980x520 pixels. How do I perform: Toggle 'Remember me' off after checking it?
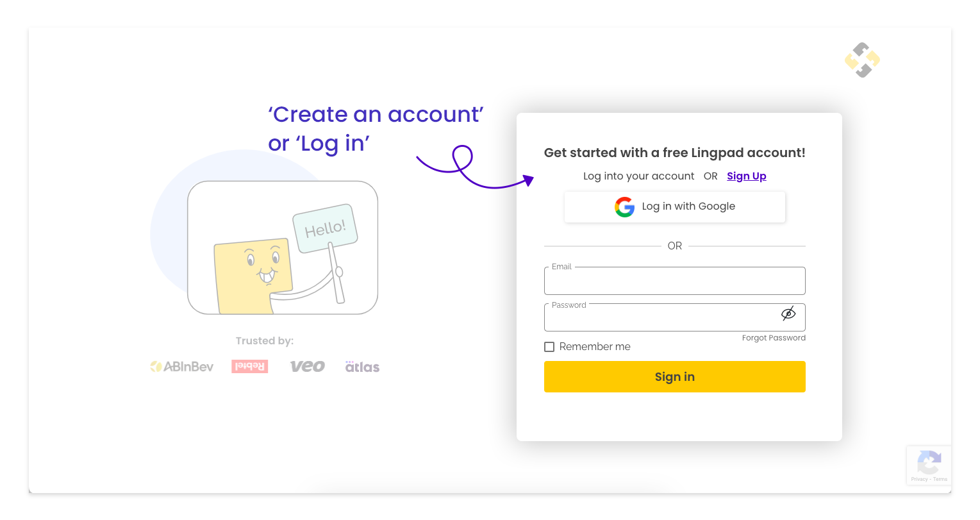point(549,346)
